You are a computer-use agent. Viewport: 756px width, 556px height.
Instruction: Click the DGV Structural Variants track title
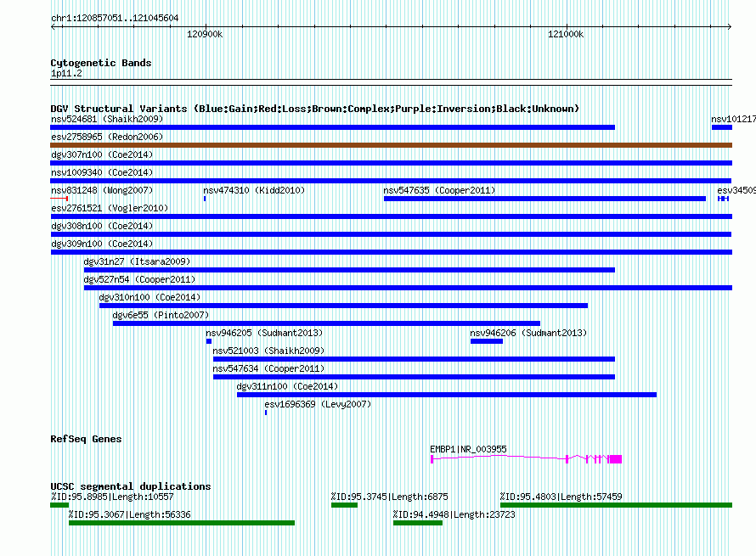[314, 109]
